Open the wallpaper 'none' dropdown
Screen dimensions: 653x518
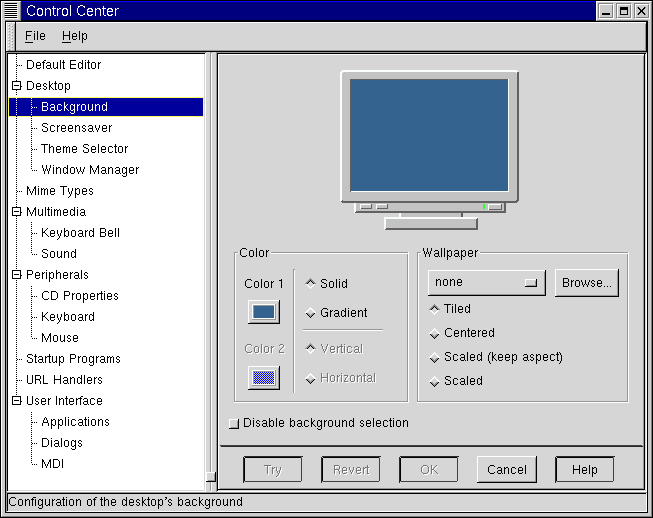(x=486, y=283)
